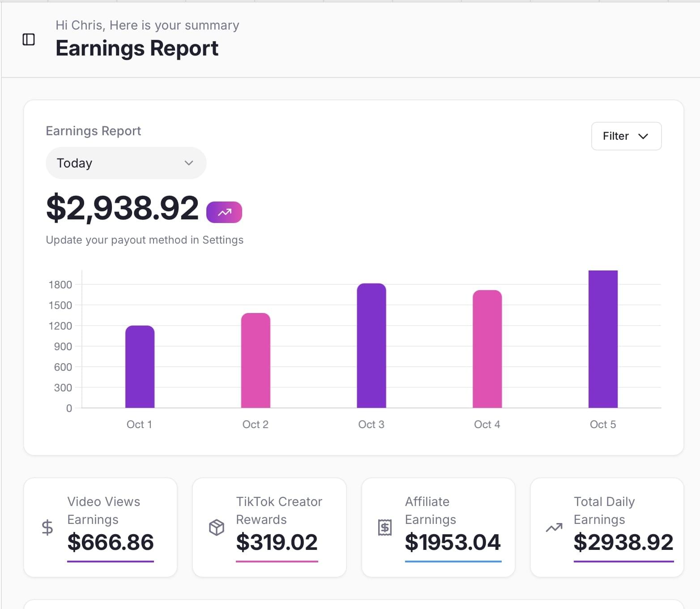Click the Oct 3 bar in chart
The image size is (700, 609).
coord(371,346)
